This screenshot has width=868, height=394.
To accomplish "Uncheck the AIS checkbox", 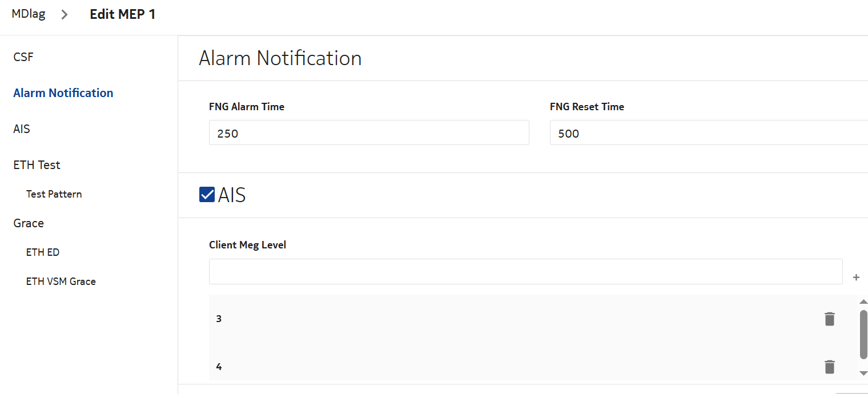I will [207, 195].
